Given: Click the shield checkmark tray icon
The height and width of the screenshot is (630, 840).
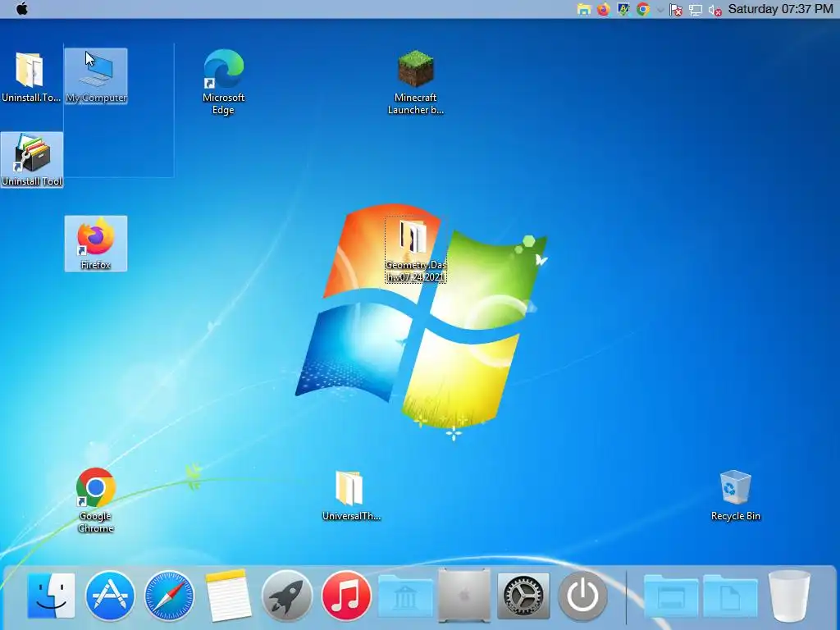Looking at the screenshot, I should (623, 10).
